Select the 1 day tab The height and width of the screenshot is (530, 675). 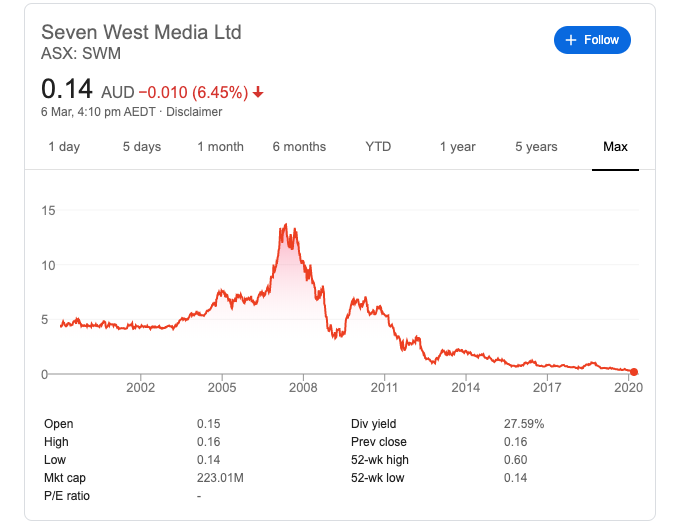point(64,147)
